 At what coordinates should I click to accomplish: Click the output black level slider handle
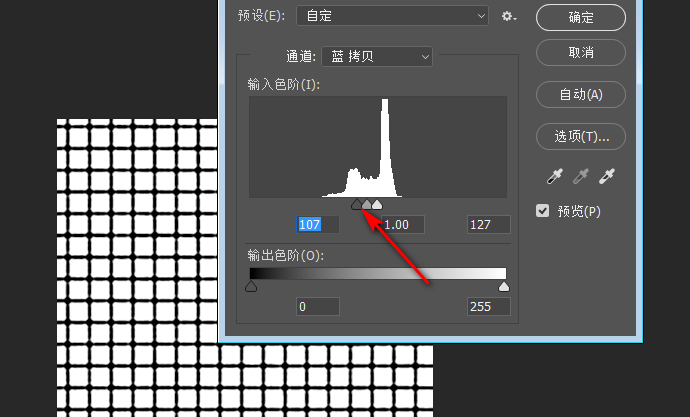[251, 287]
